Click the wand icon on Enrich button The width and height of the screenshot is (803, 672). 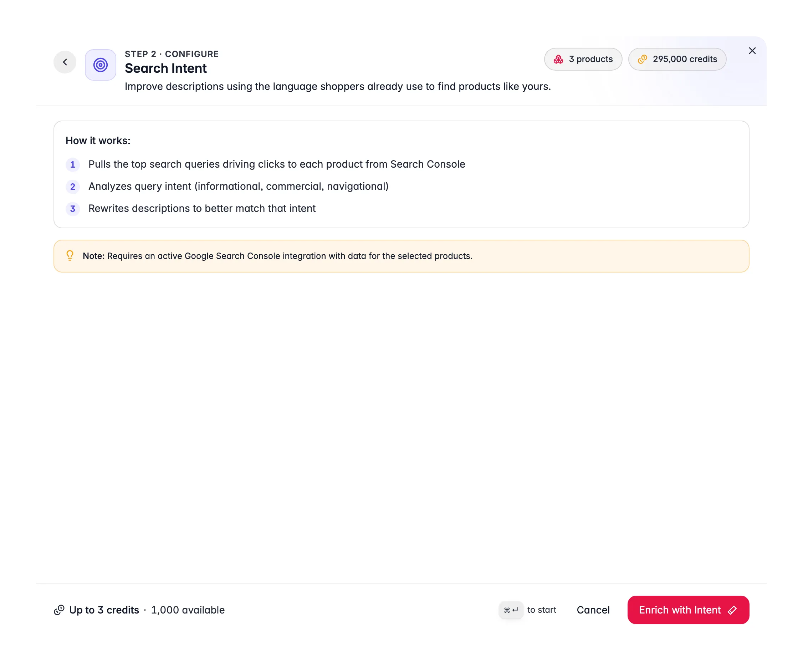732,610
